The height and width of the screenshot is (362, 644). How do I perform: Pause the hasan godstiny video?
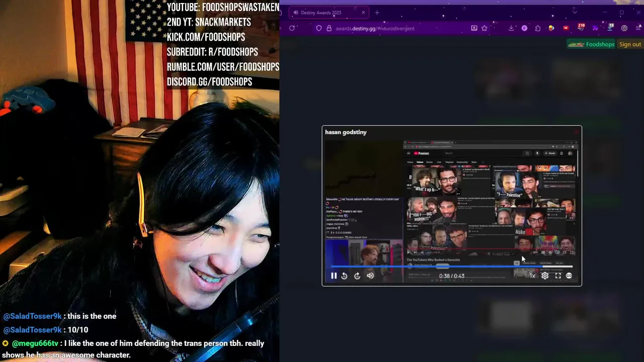click(x=334, y=276)
